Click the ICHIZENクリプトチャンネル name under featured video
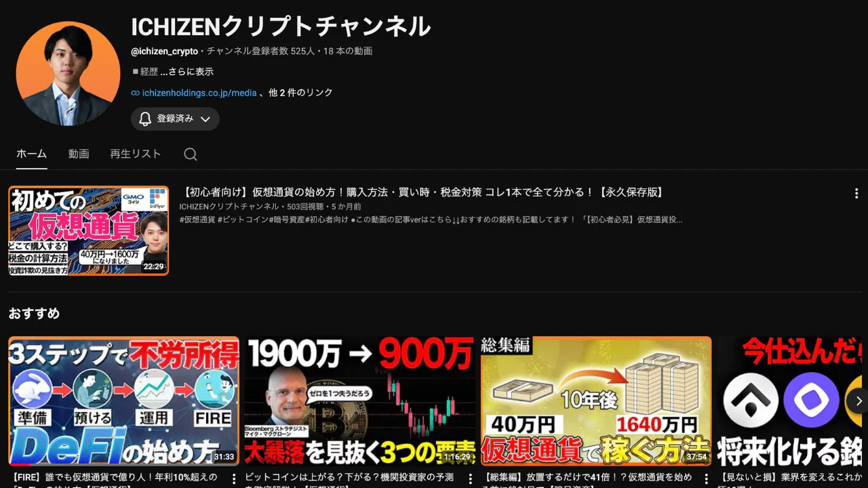 click(x=229, y=207)
